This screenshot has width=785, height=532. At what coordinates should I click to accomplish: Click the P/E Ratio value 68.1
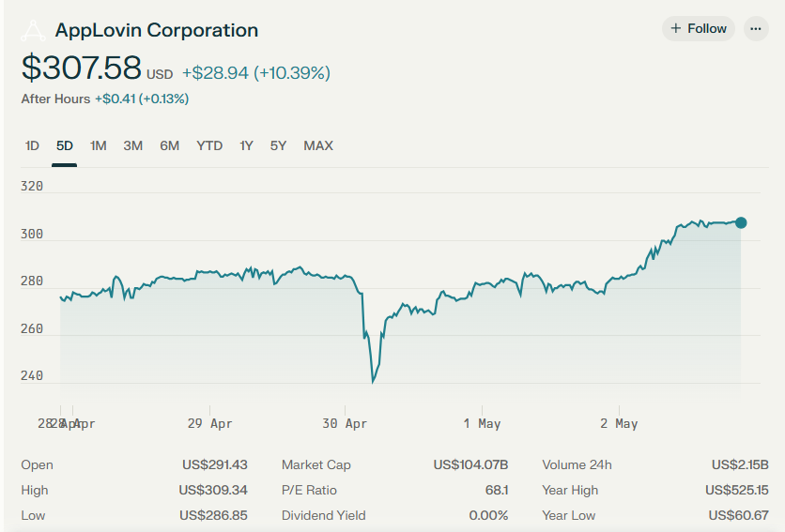pos(497,490)
